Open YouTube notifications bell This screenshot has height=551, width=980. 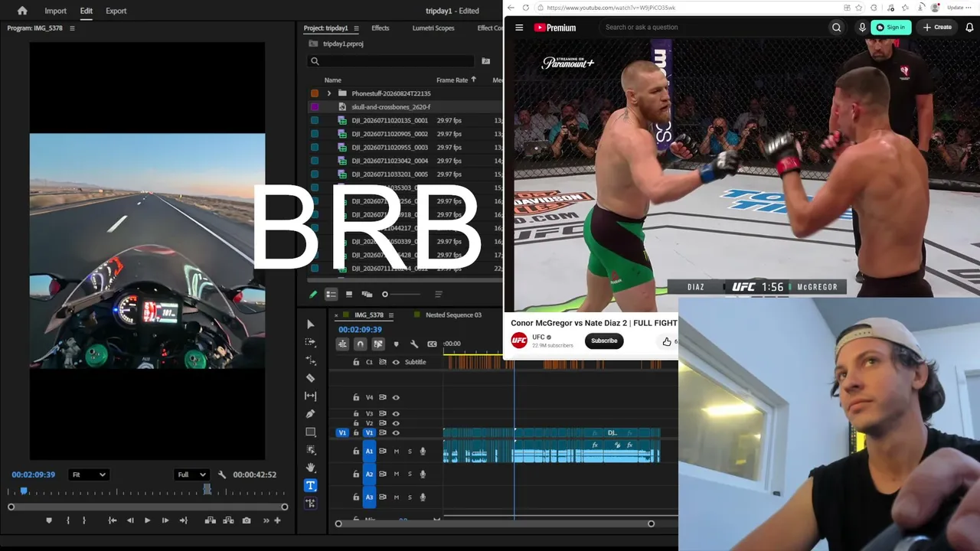coord(969,28)
